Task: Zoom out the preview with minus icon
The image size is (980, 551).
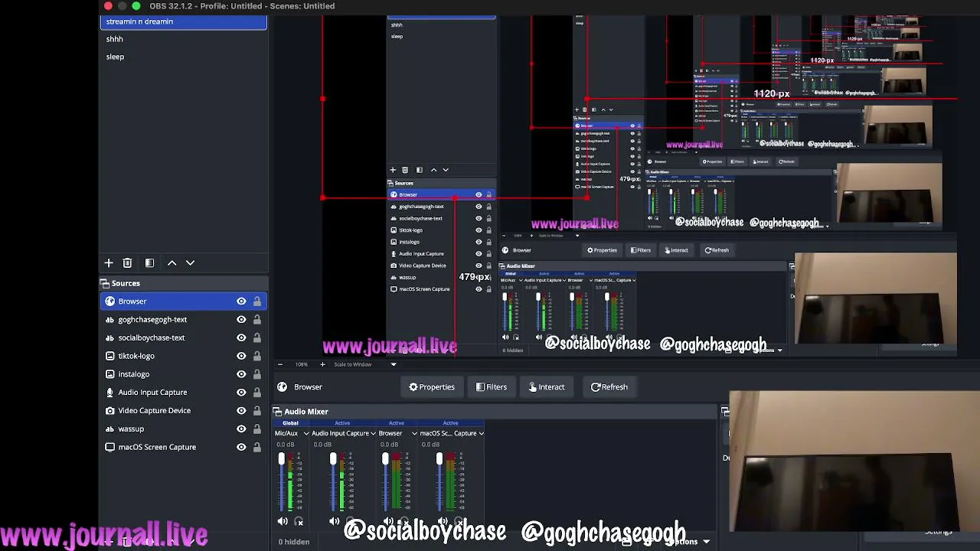Action: pyautogui.click(x=279, y=364)
